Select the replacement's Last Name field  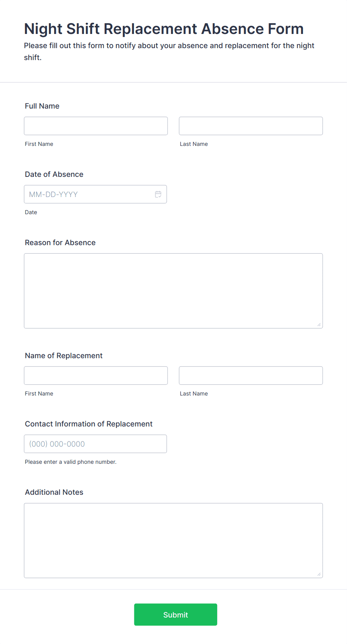point(251,376)
